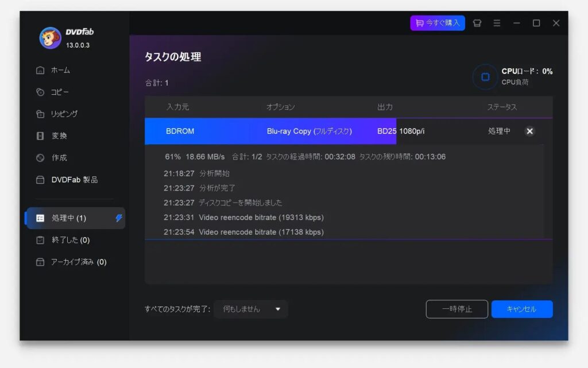Click the CPU load chip icon
This screenshot has width=588, height=368.
[x=485, y=77]
